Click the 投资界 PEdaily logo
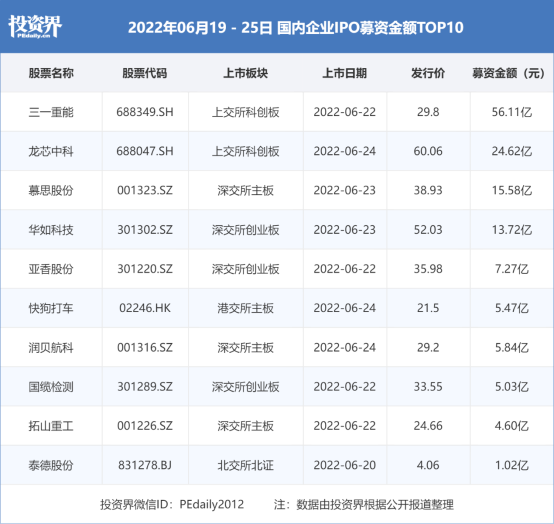554x524 pixels. tap(35, 27)
